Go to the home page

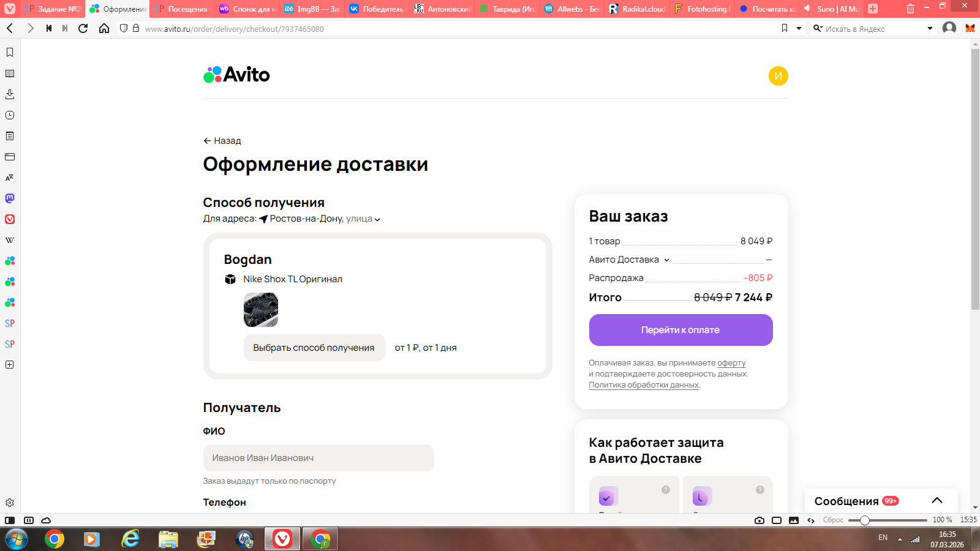[104, 28]
